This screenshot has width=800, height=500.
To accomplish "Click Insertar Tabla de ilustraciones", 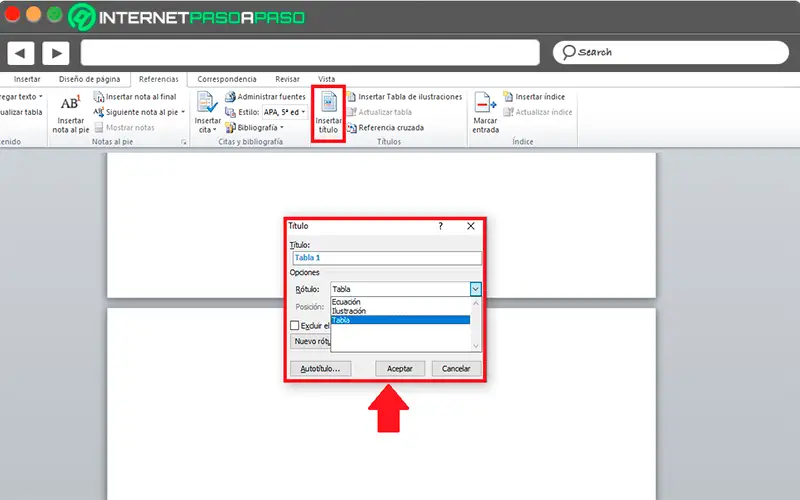I will (x=405, y=96).
